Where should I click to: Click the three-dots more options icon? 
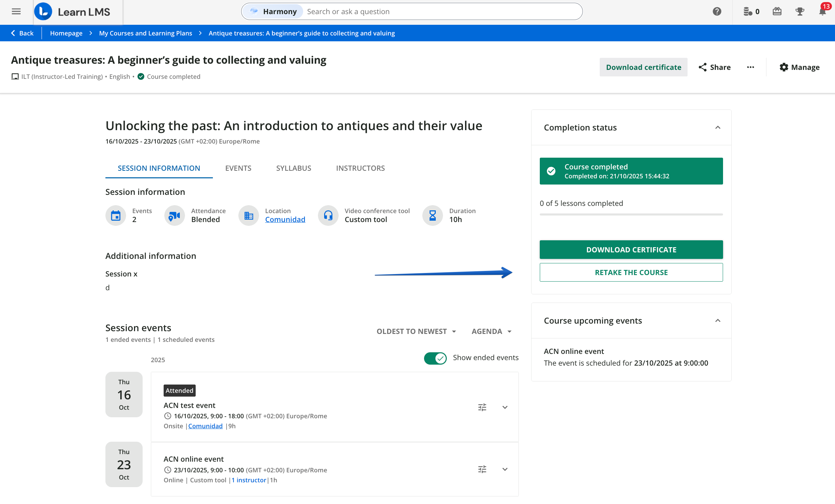pos(750,67)
